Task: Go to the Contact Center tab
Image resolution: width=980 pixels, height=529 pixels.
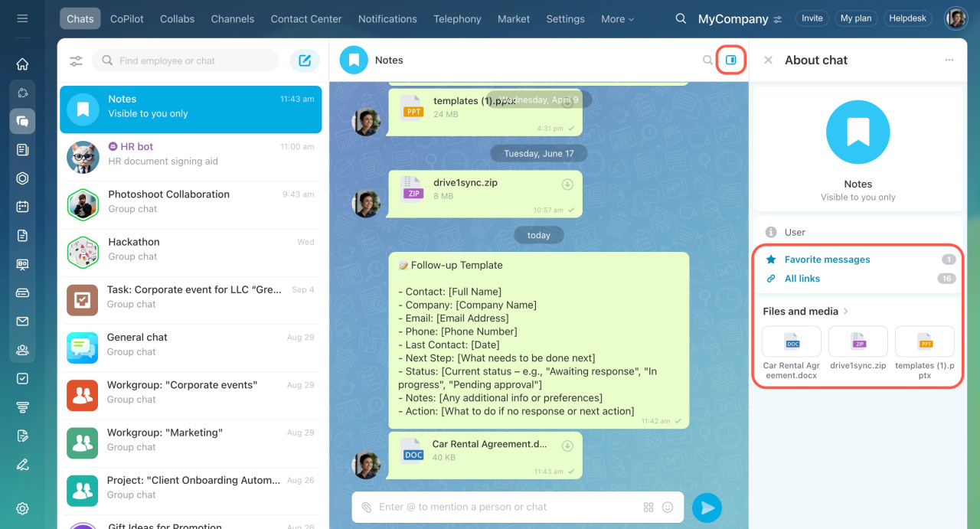Action: point(306,19)
